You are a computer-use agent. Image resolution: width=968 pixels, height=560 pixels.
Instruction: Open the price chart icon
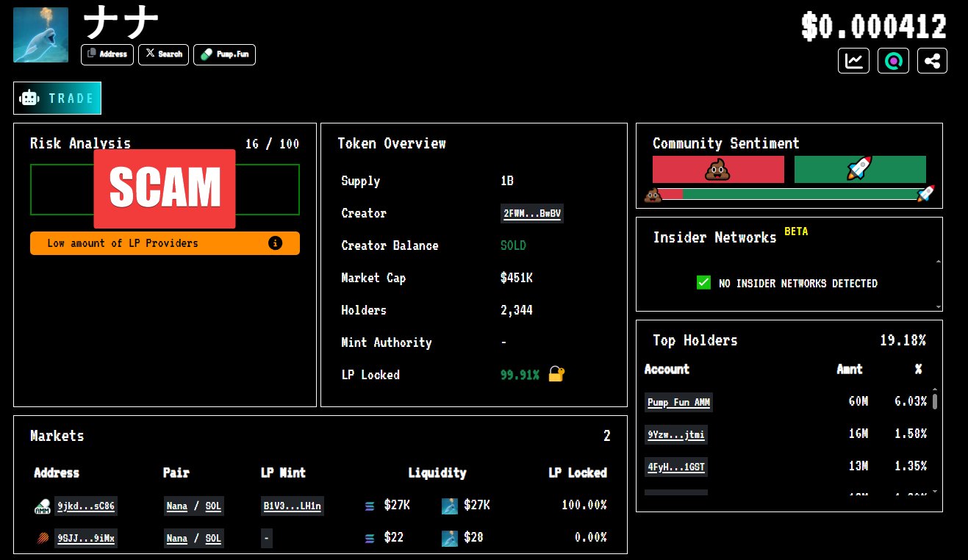[x=853, y=61]
